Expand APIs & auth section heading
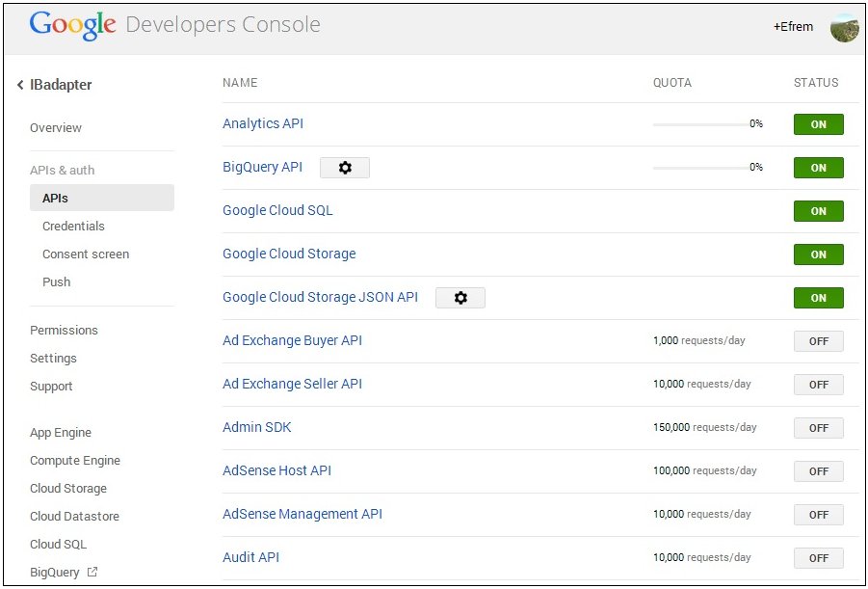This screenshot has width=868, height=589. pyautogui.click(x=62, y=170)
